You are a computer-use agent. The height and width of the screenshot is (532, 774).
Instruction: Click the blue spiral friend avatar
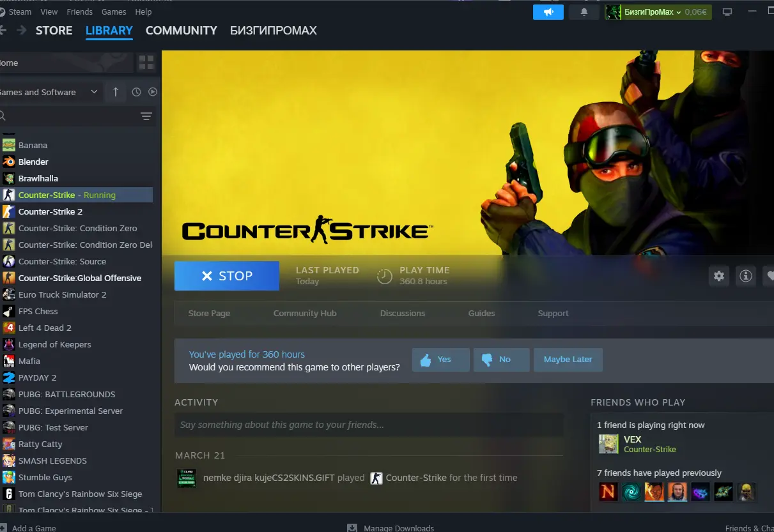click(631, 491)
